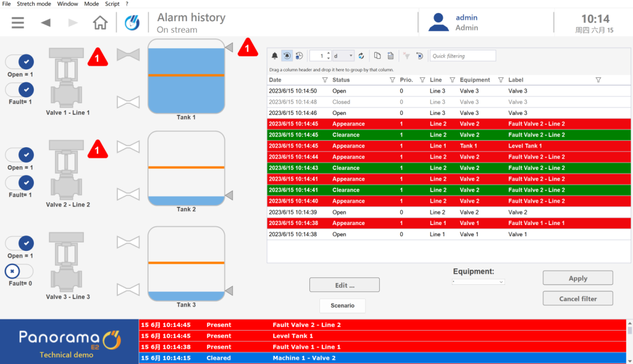Enable the Valve 3 Fault switch
This screenshot has height=364, width=633.
pyautogui.click(x=20, y=271)
